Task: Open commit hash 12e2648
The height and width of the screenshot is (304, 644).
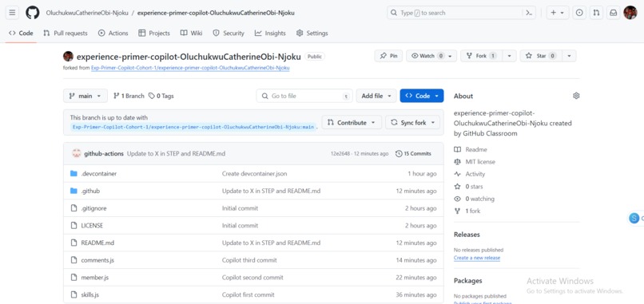Action: click(x=340, y=154)
